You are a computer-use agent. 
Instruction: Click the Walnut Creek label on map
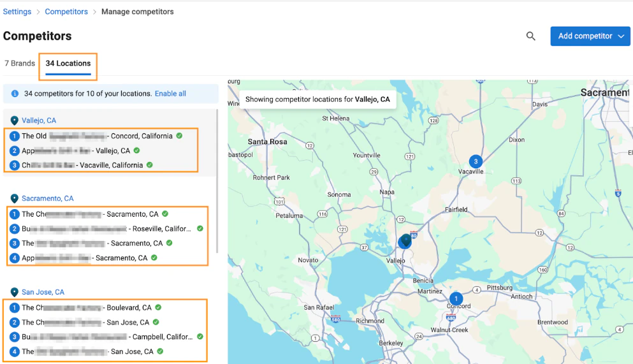pos(449,330)
